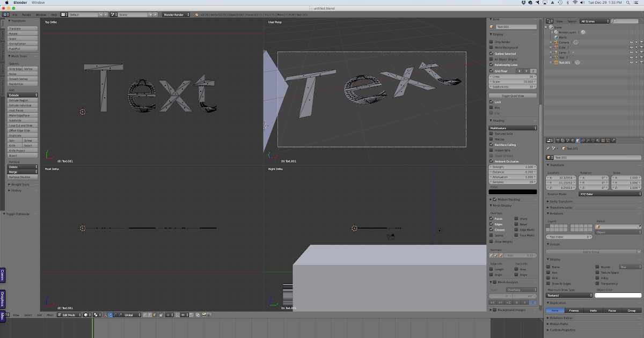
Task: Expand the Weight Tools panel
Action: (20, 185)
